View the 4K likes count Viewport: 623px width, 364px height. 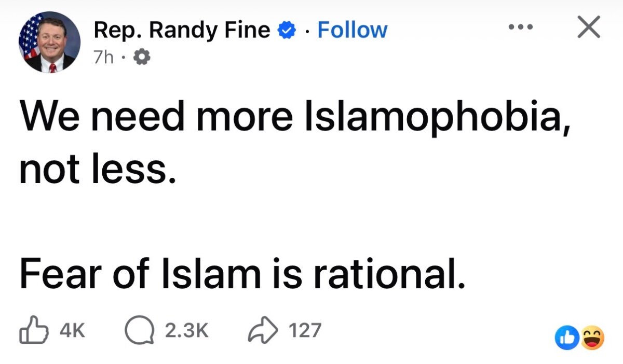click(72, 331)
